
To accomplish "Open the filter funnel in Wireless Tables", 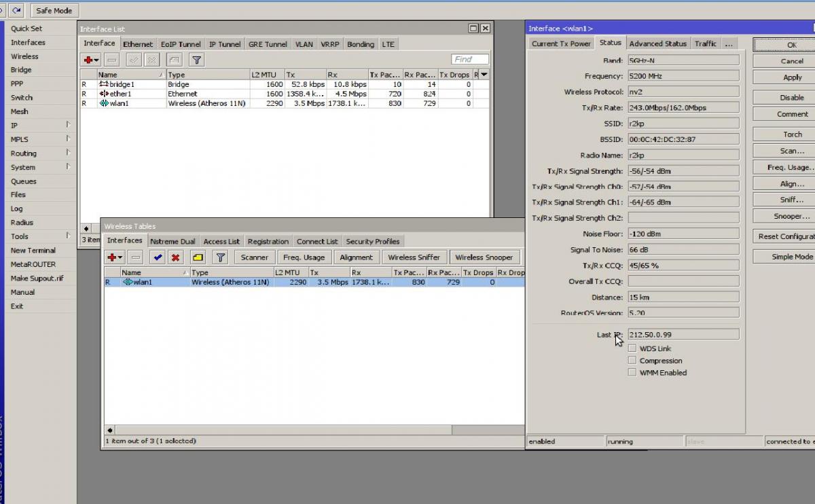I will (x=220, y=257).
